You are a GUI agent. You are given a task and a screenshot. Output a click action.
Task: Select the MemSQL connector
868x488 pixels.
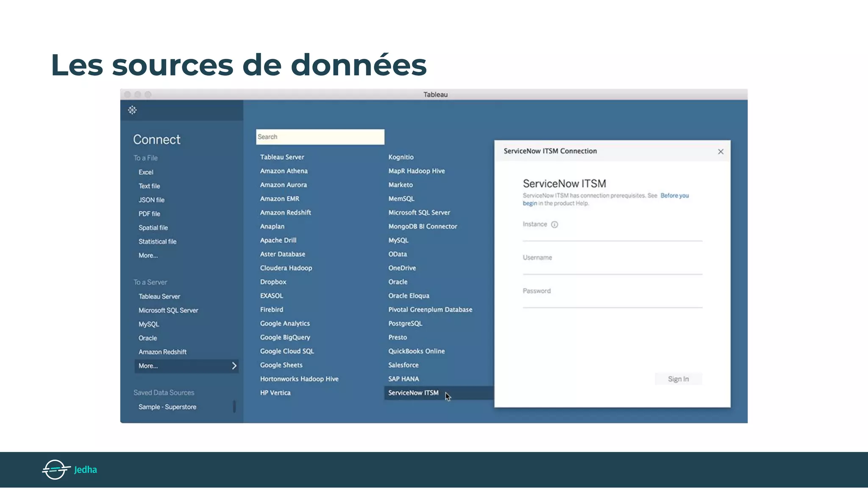coord(401,199)
